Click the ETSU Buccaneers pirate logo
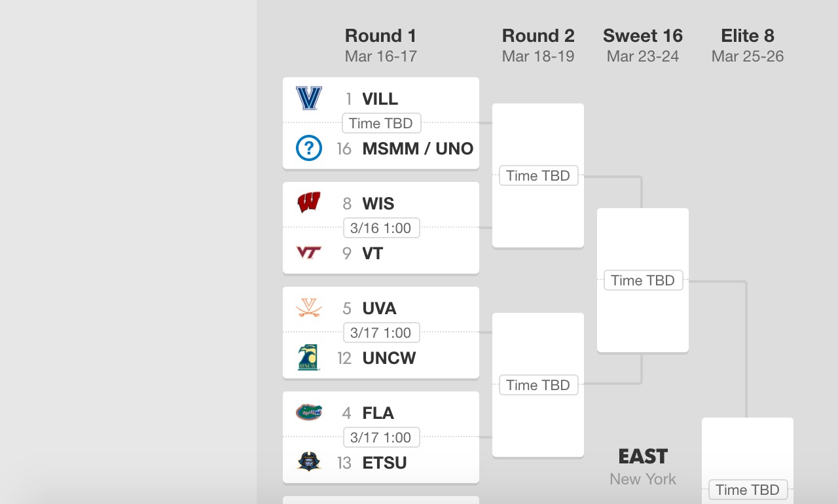Image resolution: width=838 pixels, height=504 pixels. pyautogui.click(x=309, y=462)
